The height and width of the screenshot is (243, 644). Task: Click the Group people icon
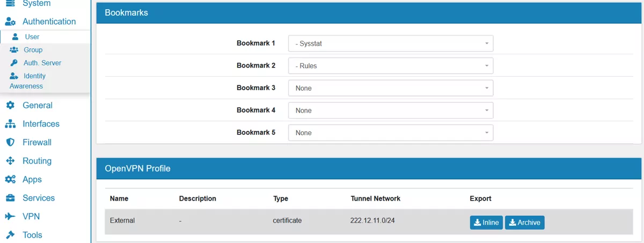point(14,50)
